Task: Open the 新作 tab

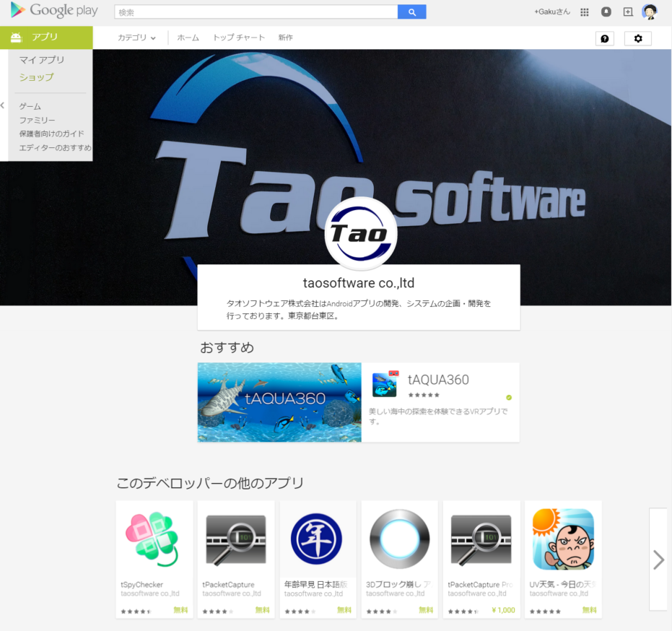Action: tap(285, 38)
